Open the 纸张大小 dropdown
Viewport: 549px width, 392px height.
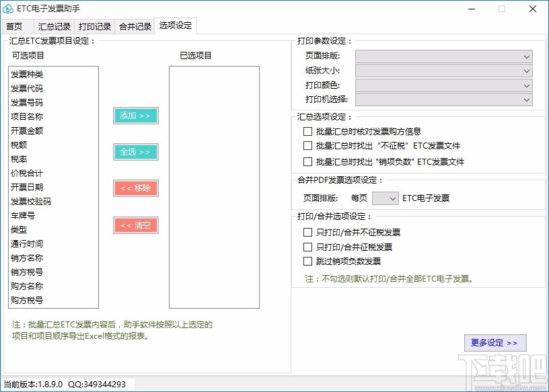pos(527,71)
